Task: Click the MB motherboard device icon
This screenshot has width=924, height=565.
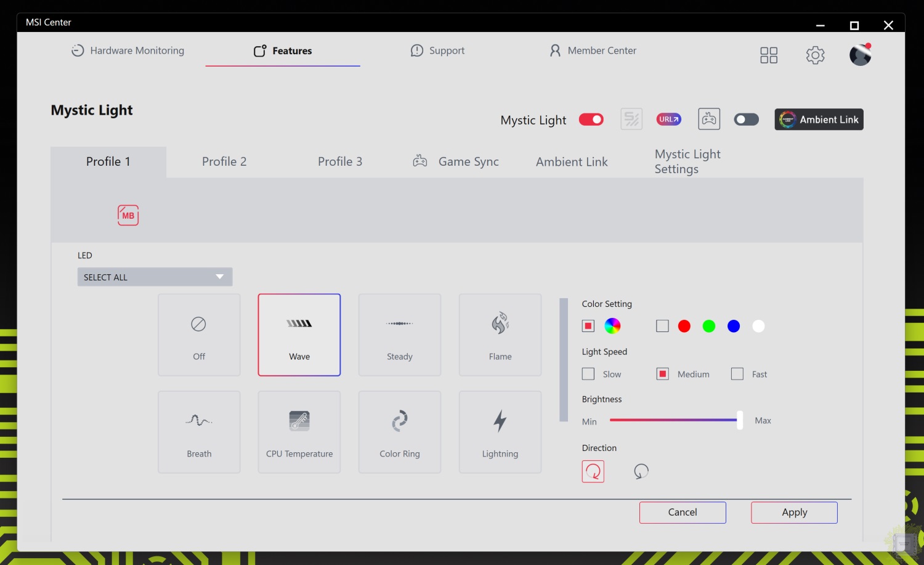Action: point(128,215)
